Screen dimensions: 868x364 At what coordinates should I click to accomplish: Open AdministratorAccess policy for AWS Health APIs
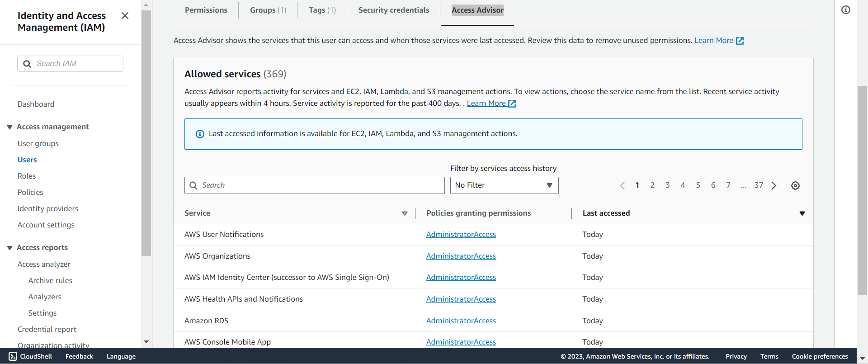(x=461, y=299)
